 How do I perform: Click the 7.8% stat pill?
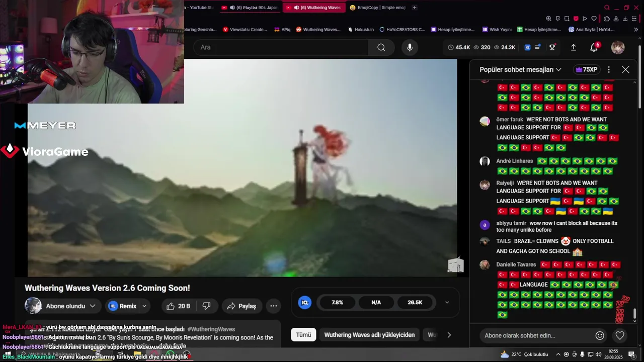[x=337, y=302]
